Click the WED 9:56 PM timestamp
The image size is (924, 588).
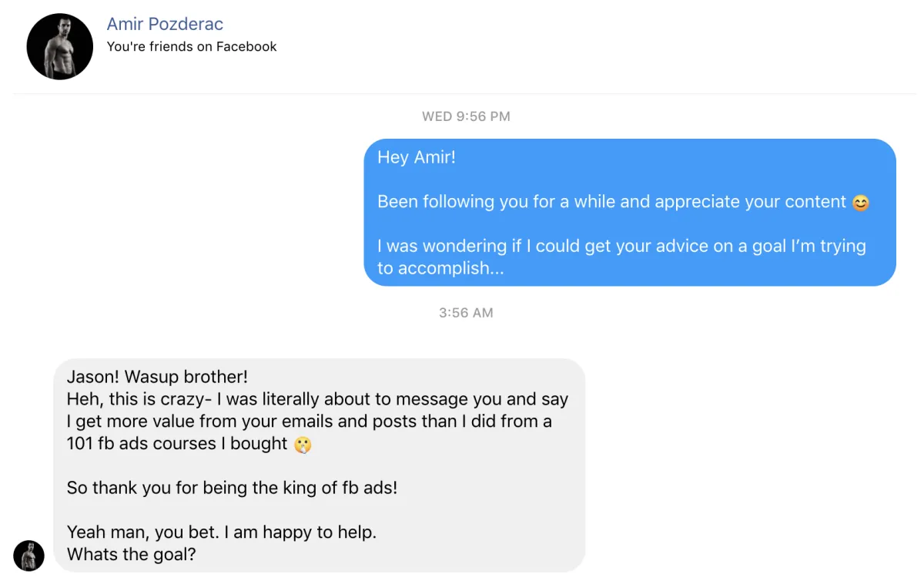pyautogui.click(x=466, y=116)
